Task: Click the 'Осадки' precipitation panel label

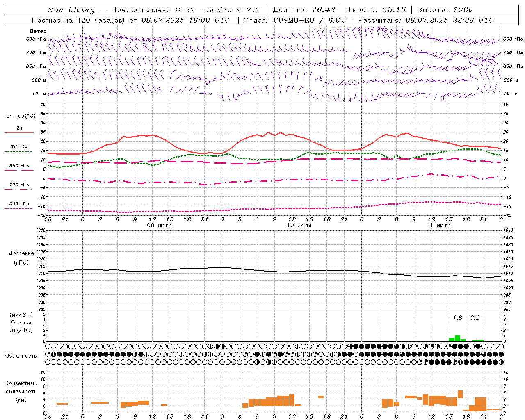Action: coord(21,322)
